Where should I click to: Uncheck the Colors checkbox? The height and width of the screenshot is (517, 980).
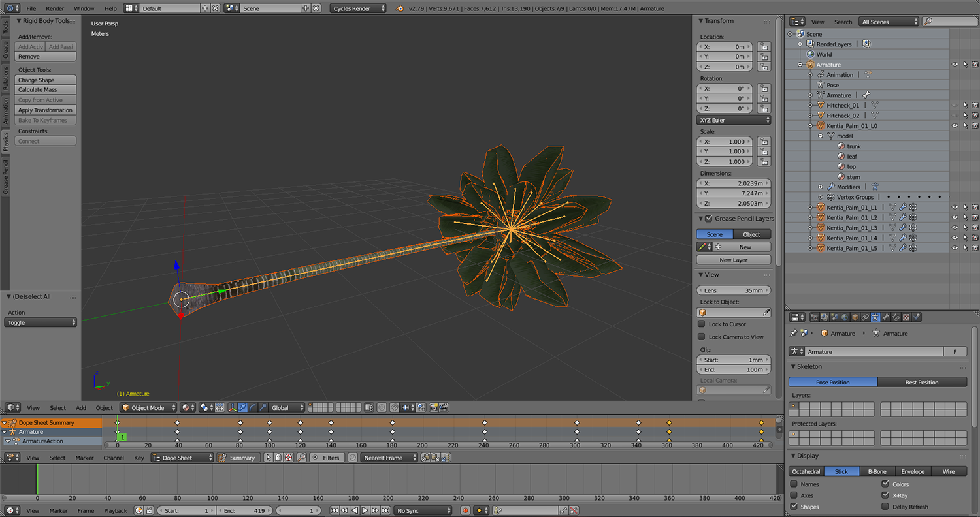[885, 484]
